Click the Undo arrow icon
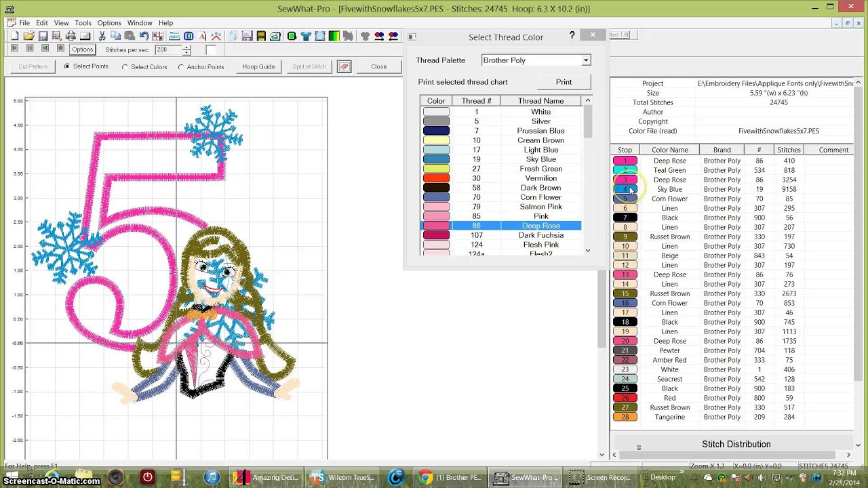 [144, 36]
